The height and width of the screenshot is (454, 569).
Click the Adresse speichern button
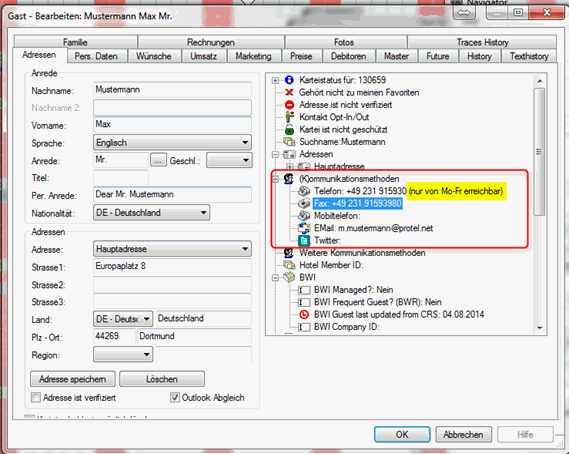click(x=73, y=379)
